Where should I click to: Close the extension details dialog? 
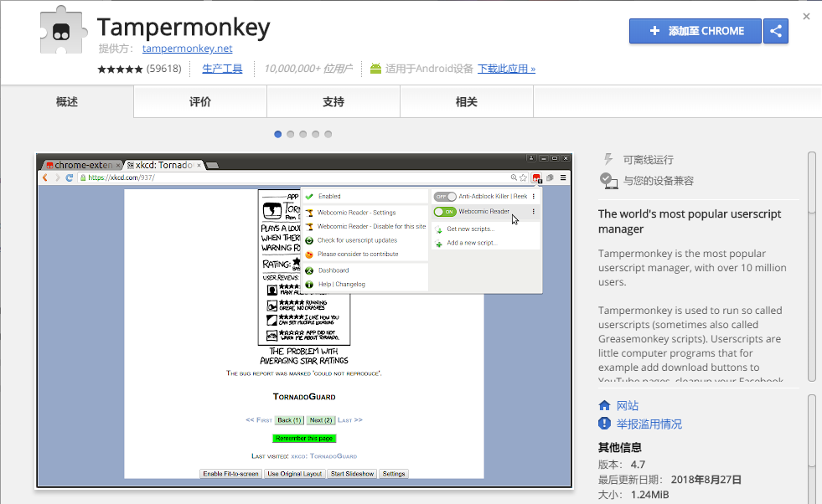tap(806, 16)
